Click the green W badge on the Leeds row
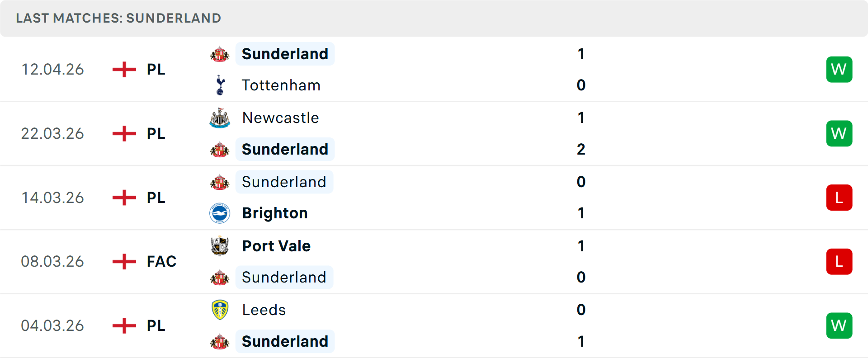 point(839,325)
